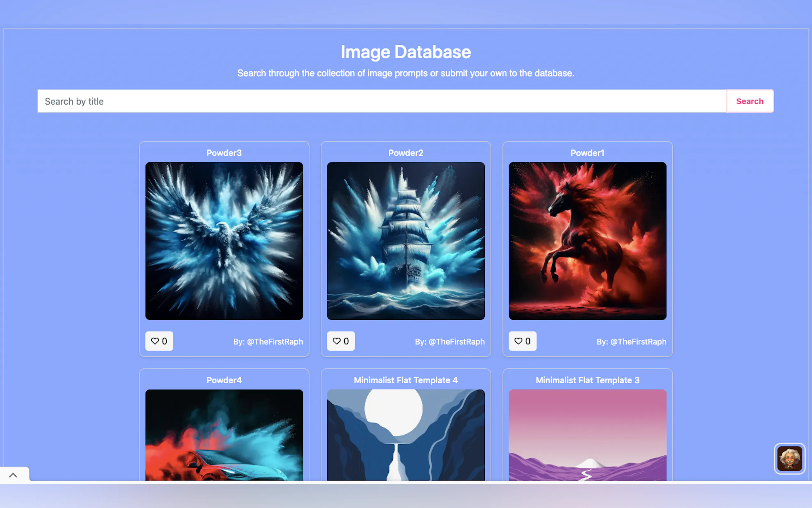Open the Powder1 red horse image
The image size is (812, 508).
[588, 241]
